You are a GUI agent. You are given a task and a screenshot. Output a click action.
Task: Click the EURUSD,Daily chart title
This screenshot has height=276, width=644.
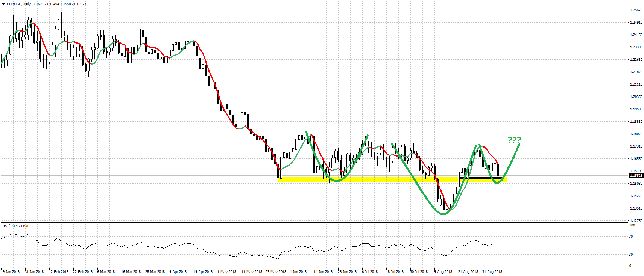[19, 4]
